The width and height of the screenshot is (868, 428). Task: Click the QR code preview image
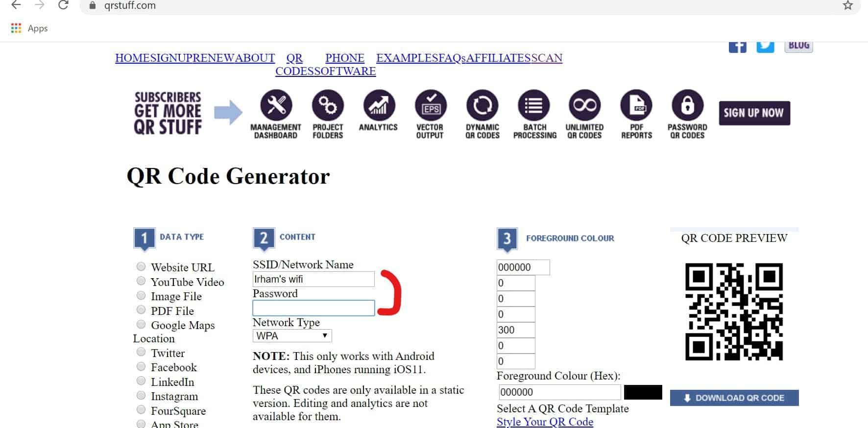[734, 312]
